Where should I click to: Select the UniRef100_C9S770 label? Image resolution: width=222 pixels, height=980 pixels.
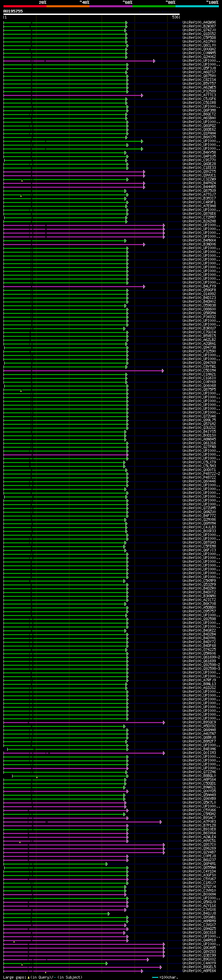[x=199, y=160]
